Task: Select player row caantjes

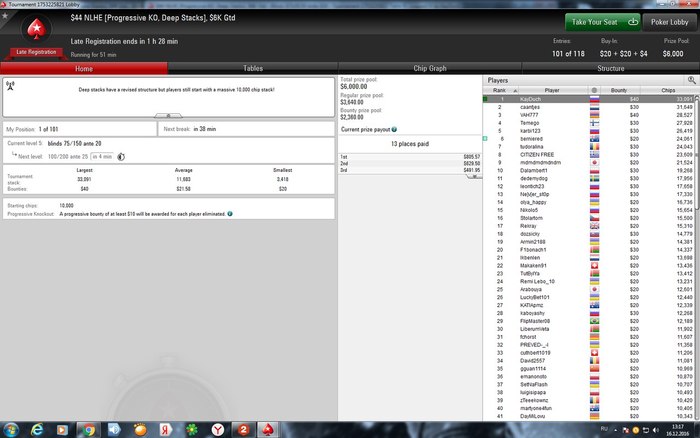Action: pos(588,107)
